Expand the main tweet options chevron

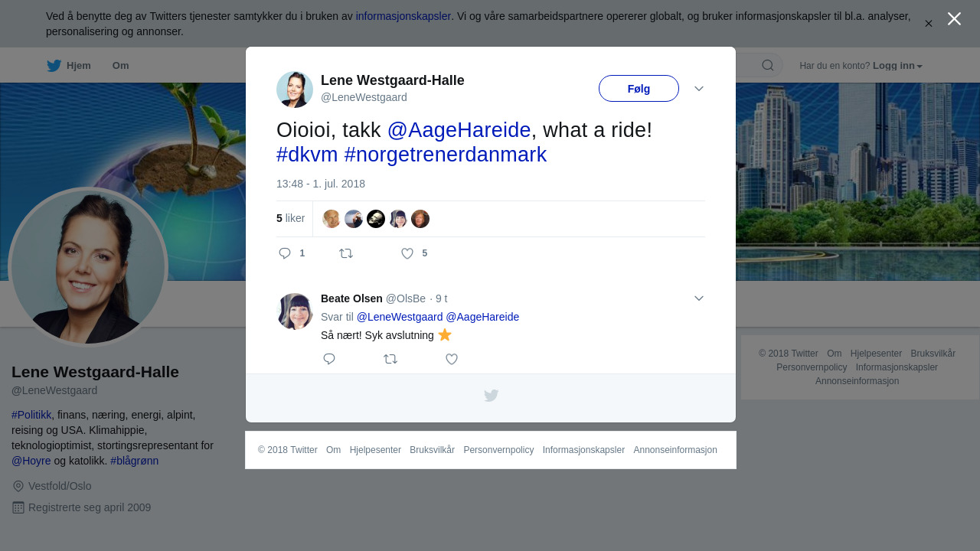point(699,89)
